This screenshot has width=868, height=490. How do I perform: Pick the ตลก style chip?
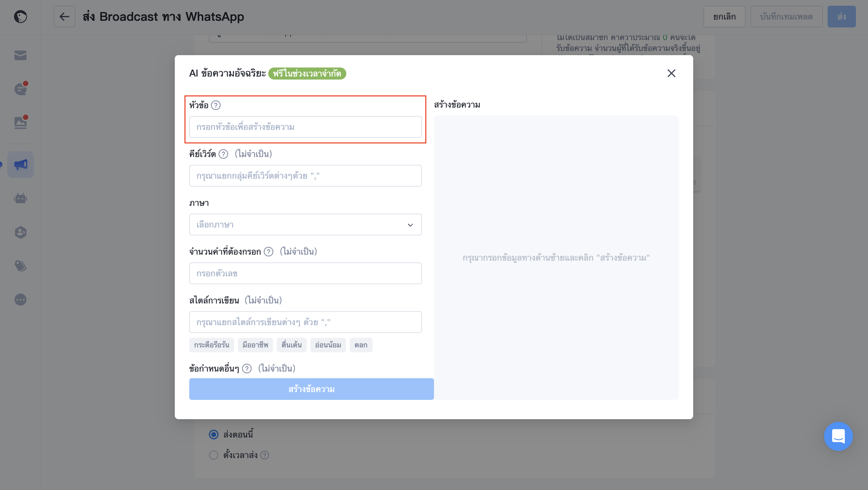point(361,345)
